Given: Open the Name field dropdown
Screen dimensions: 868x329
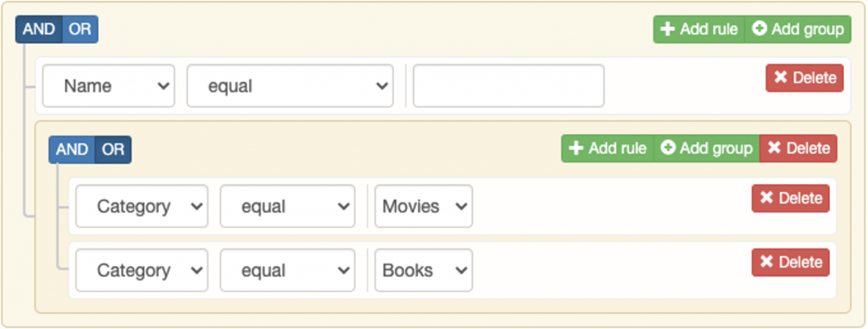Looking at the screenshot, I should pos(108,86).
